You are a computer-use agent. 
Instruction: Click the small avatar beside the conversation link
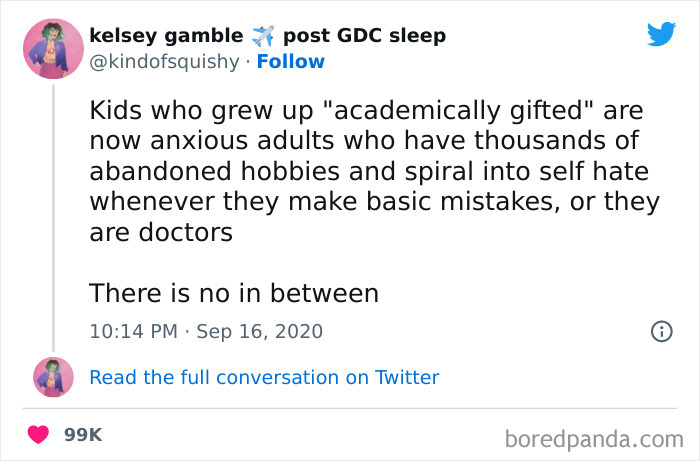(53, 377)
